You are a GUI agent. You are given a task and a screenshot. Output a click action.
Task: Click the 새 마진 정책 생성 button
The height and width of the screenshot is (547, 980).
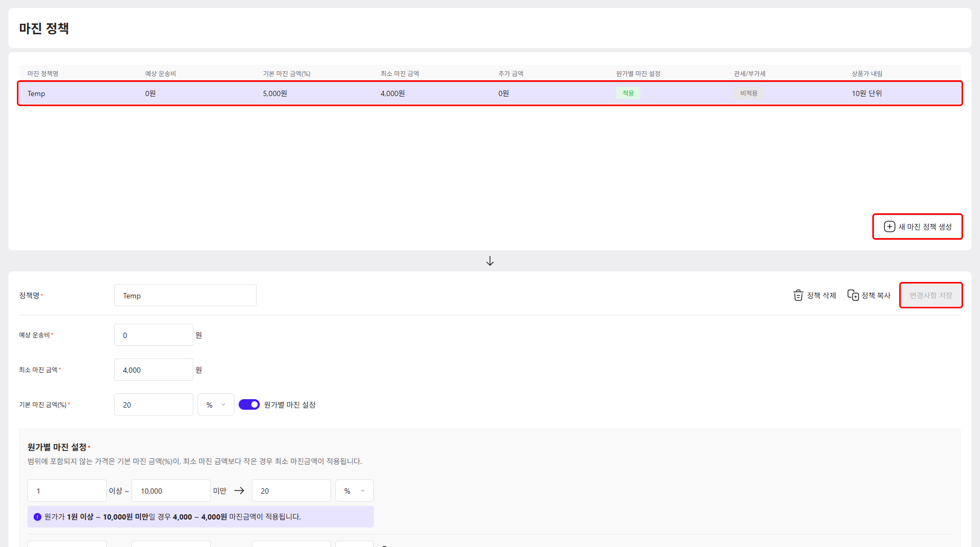(x=918, y=227)
